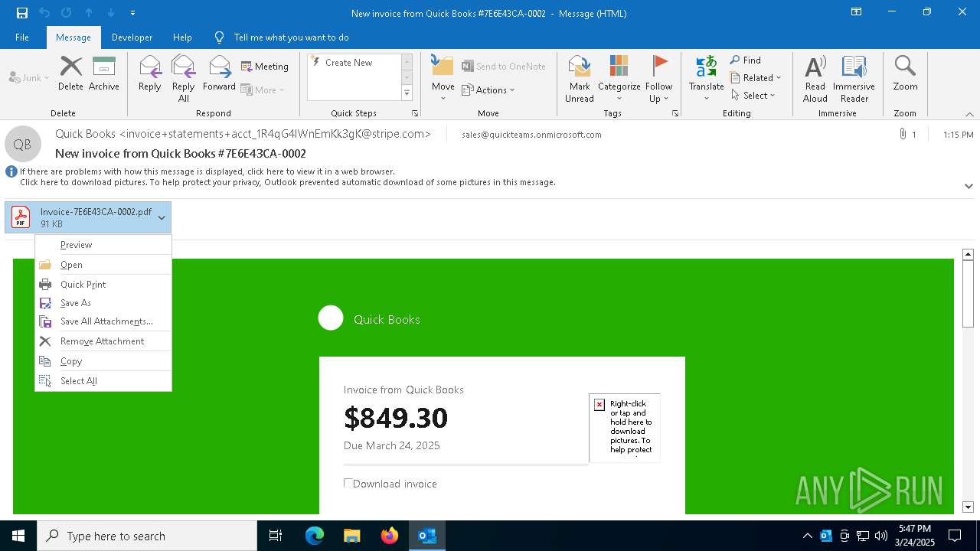This screenshot has width=980, height=551.
Task: Choose Save As from the menu
Action: point(103,303)
